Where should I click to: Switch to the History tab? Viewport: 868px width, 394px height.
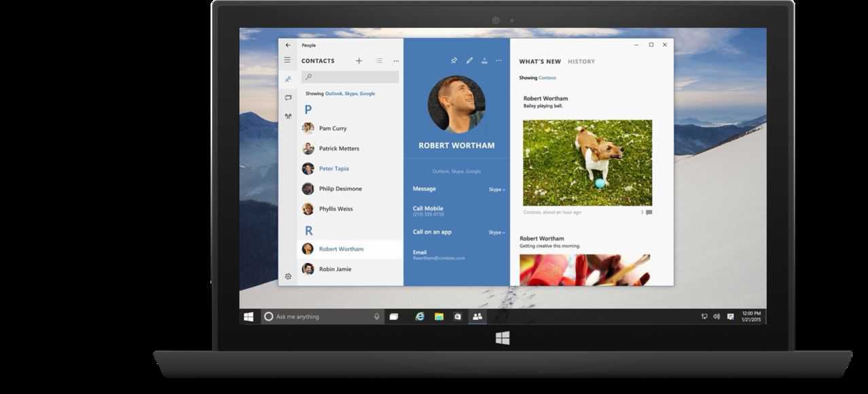pos(581,62)
